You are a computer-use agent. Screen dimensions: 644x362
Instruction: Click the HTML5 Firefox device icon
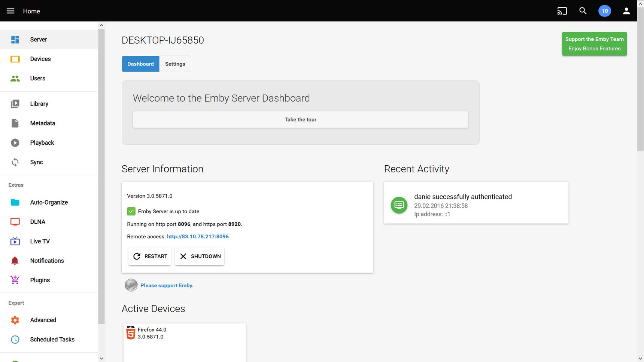tap(131, 332)
